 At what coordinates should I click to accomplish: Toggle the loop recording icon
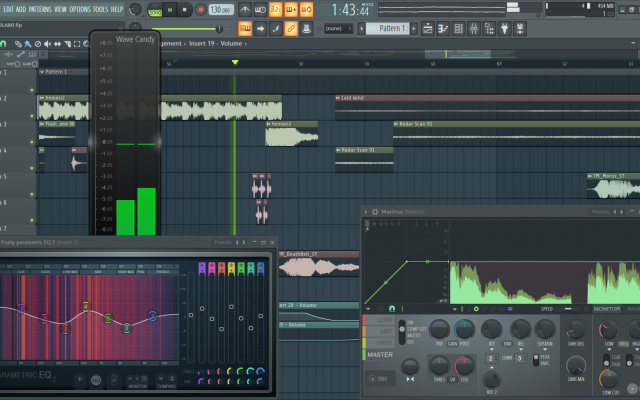click(x=307, y=9)
